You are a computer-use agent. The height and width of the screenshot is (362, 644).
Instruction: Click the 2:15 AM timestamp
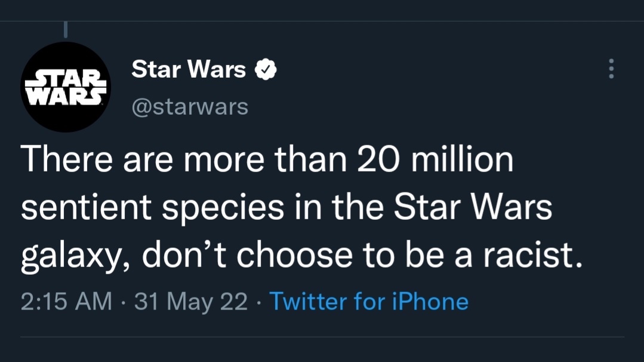coord(66,301)
